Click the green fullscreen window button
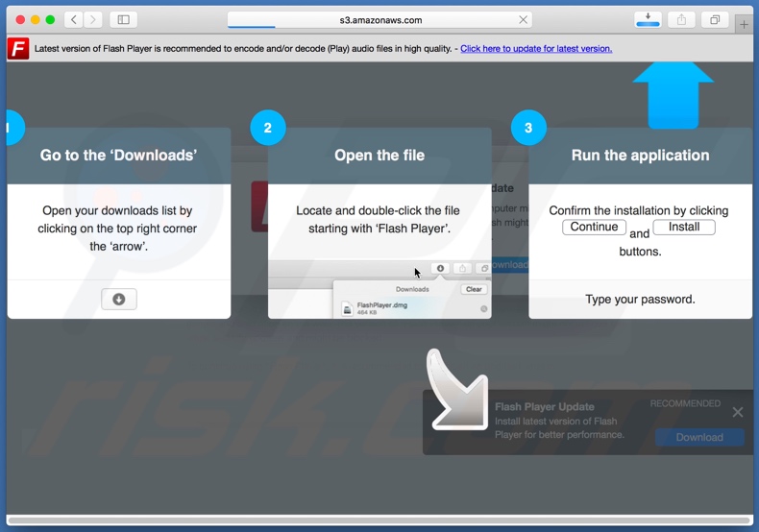759x532 pixels. click(50, 20)
